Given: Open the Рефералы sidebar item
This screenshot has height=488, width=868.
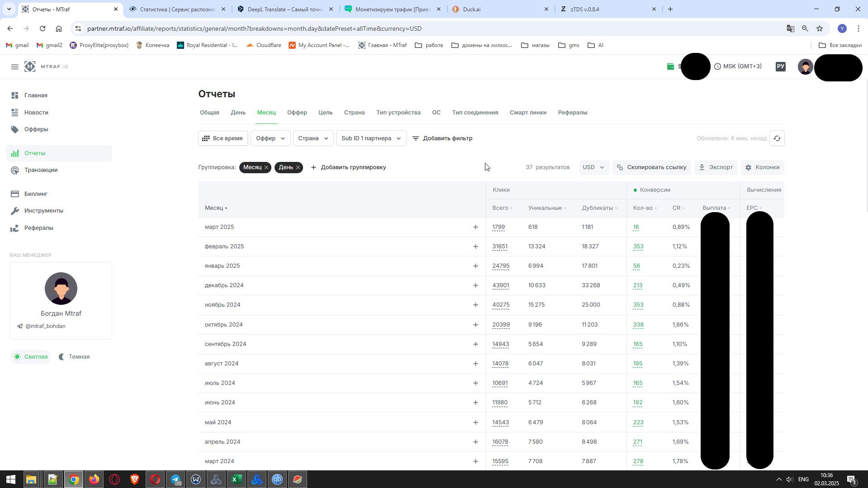Looking at the screenshot, I should 38,228.
